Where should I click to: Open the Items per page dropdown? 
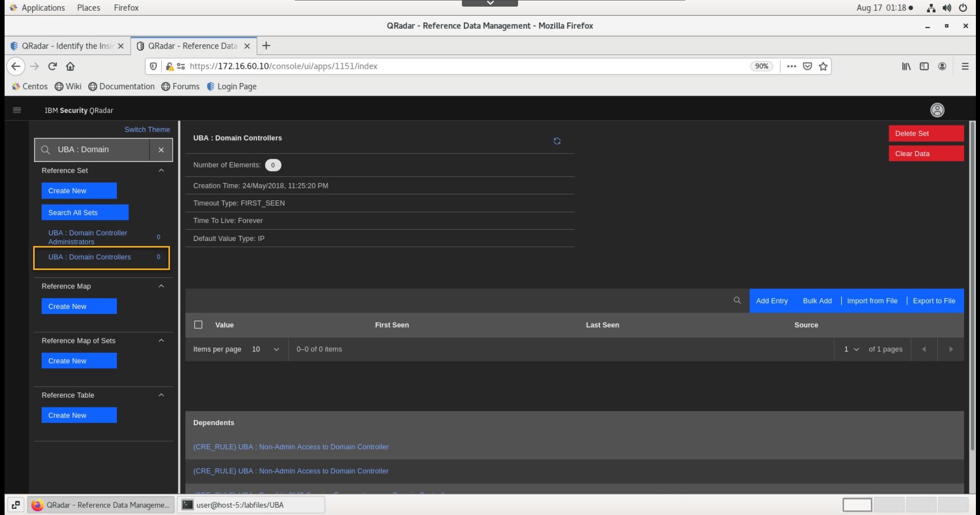point(265,349)
